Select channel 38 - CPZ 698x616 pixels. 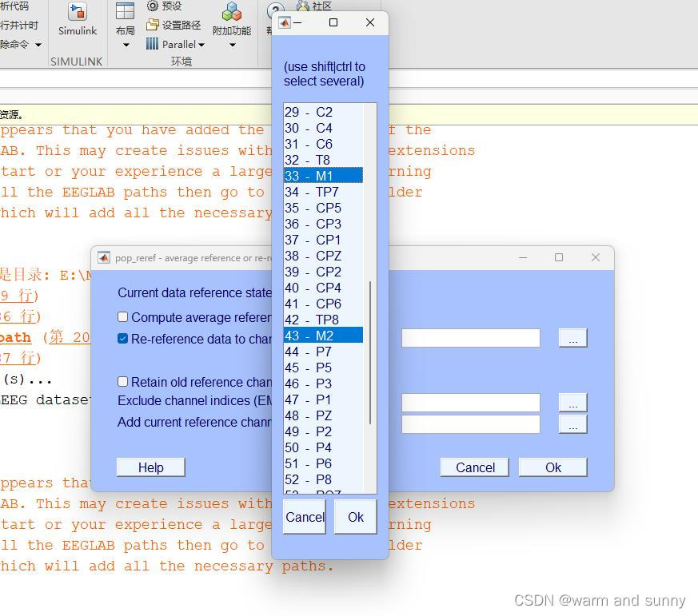[x=324, y=256]
